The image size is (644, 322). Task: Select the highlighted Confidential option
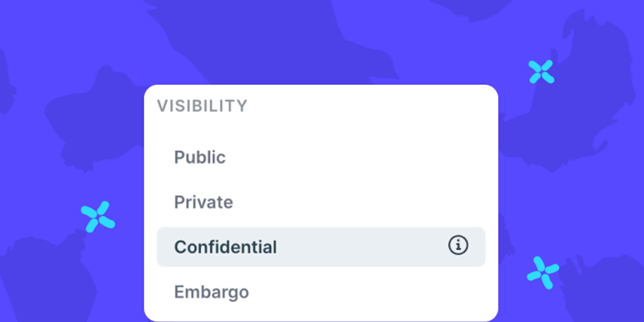321,247
